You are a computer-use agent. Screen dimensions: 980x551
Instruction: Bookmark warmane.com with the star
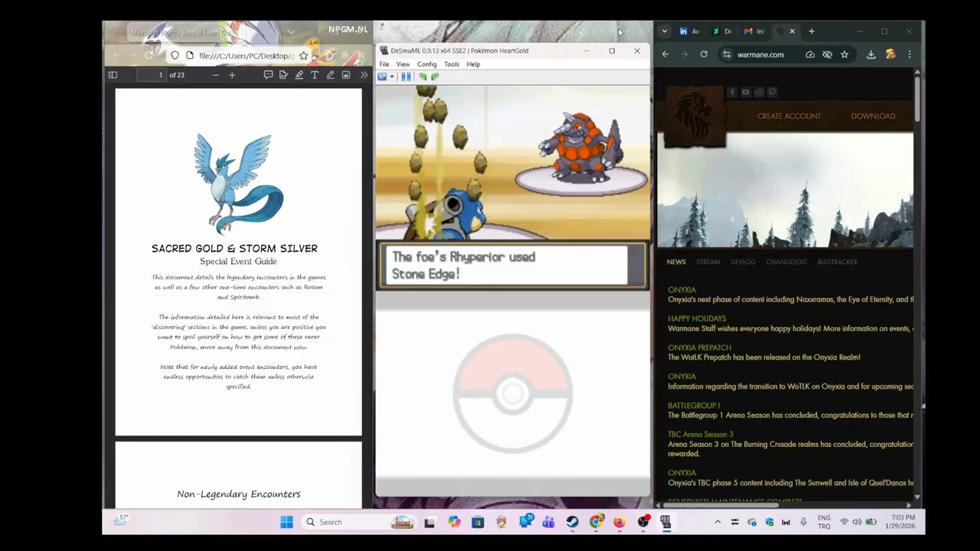[x=844, y=54]
